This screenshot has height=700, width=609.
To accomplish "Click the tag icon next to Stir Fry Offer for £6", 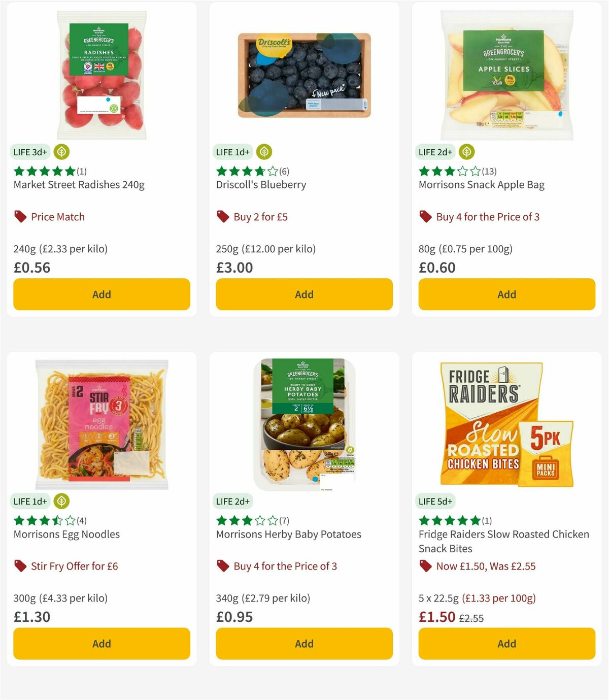I will (20, 566).
